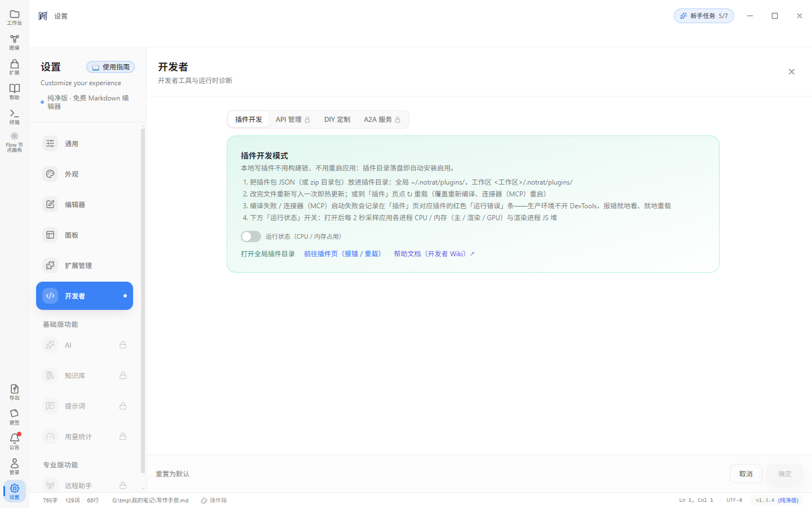Switch to the DIY 定制 tab
Viewport: 812px width, 508px height.
pyautogui.click(x=337, y=120)
